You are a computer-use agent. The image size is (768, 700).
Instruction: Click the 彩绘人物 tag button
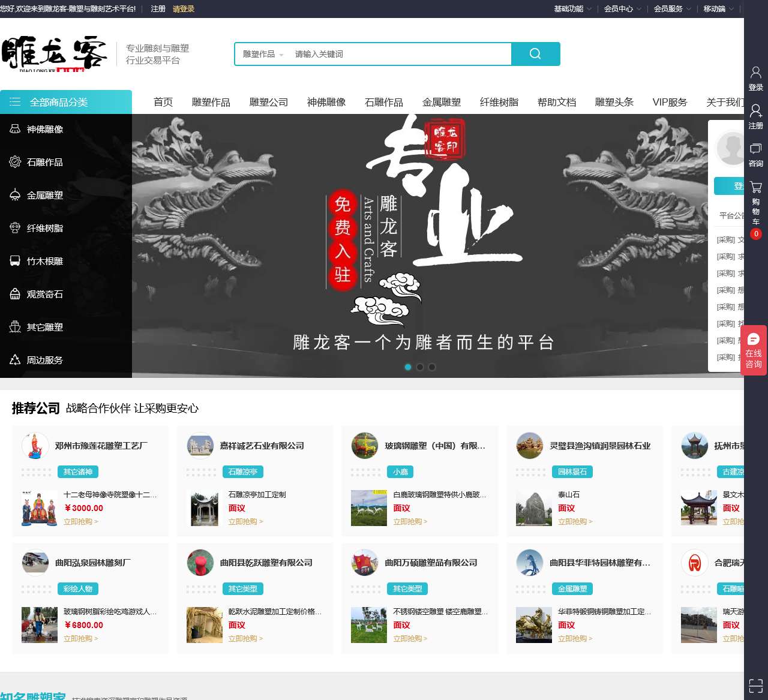[78, 589]
